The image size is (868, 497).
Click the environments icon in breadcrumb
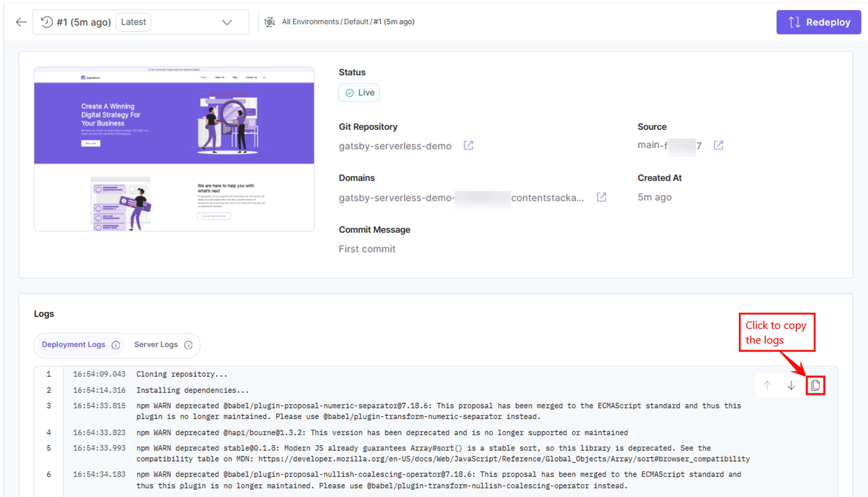coord(269,22)
